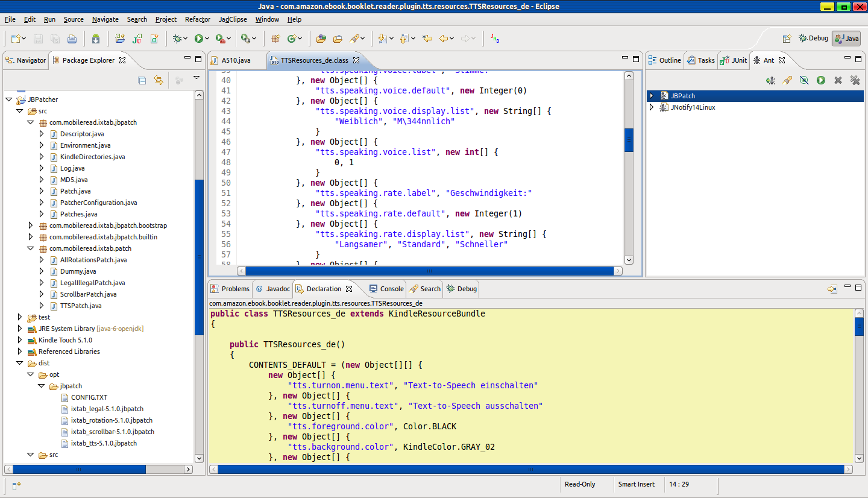This screenshot has height=498, width=868.
Task: Click the green Run button in main toolbar
Action: [x=198, y=39]
